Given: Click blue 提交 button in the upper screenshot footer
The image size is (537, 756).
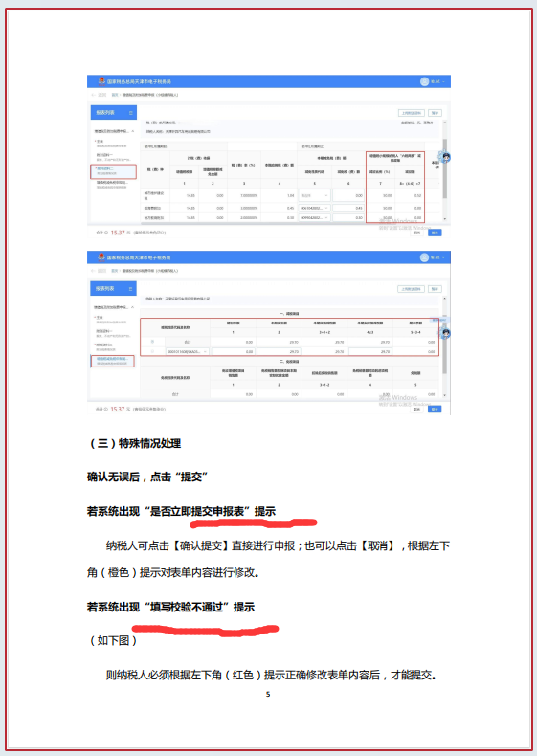Looking at the screenshot, I should (x=435, y=233).
